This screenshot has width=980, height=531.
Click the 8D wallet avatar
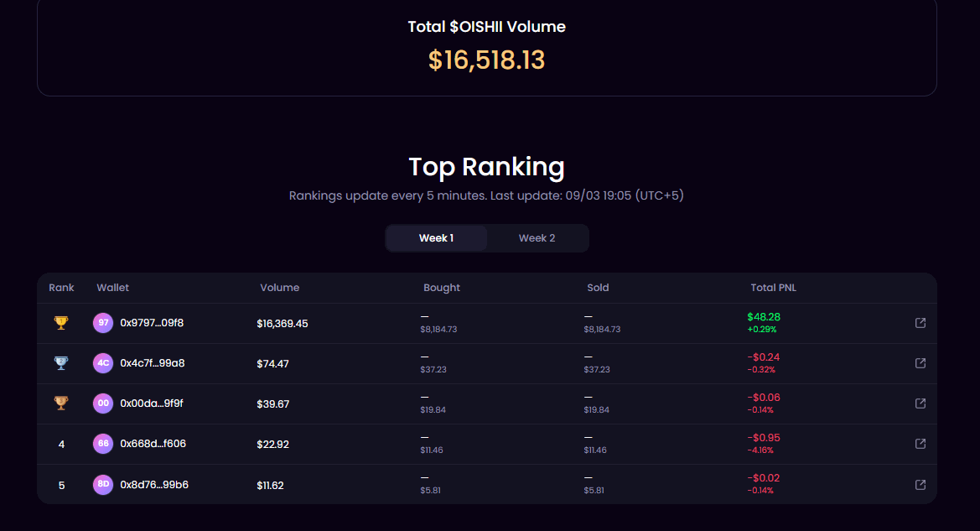(103, 484)
